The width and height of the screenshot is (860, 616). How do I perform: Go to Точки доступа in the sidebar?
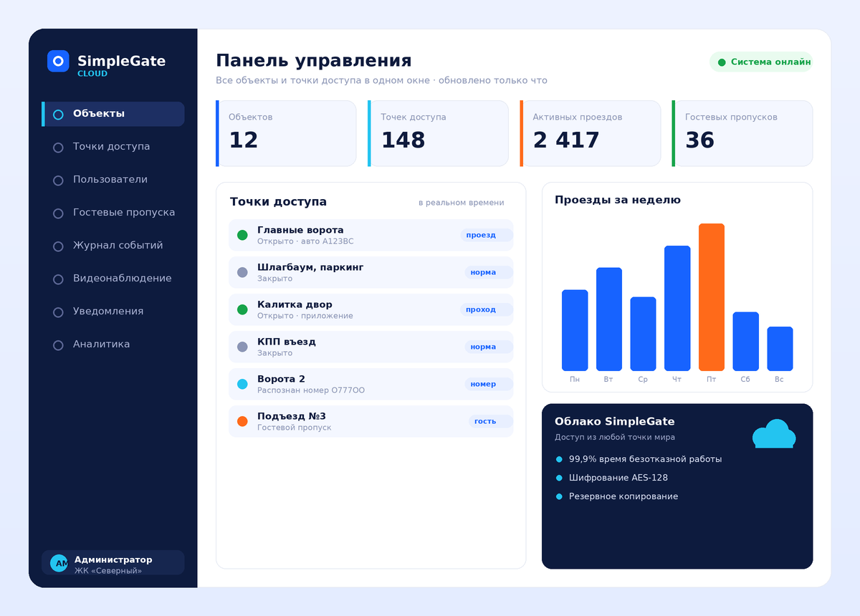[x=113, y=147]
